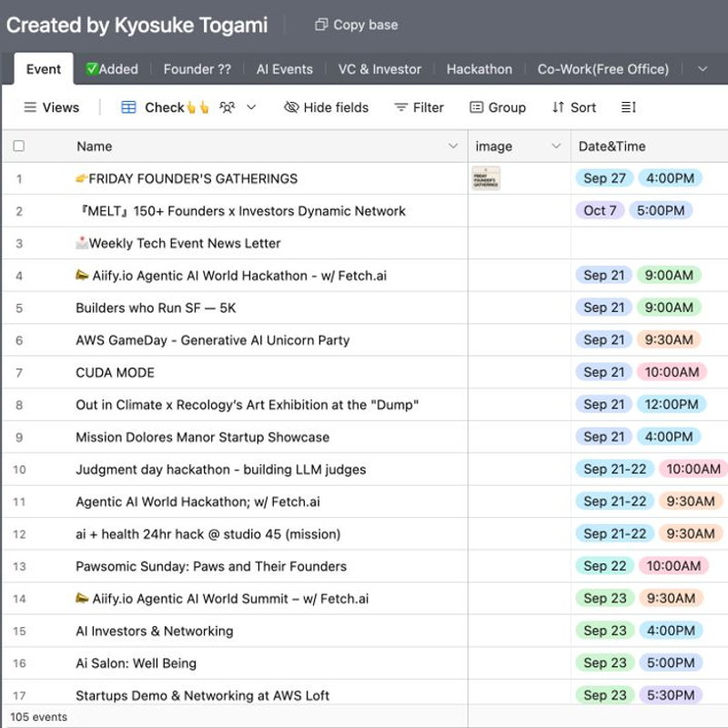The image size is (728, 728).
Task: Select the CUDA MODE event name cell
Action: click(115, 372)
